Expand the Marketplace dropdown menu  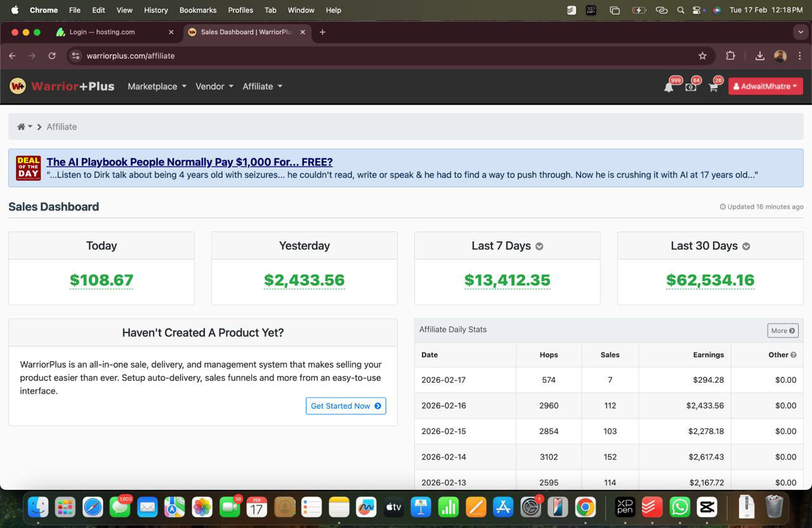pos(157,86)
